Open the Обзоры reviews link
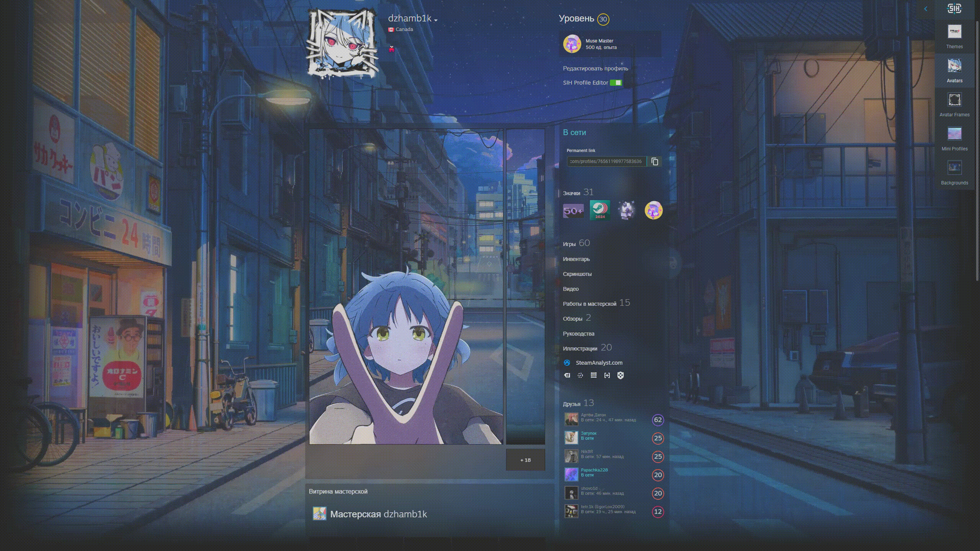 point(573,319)
